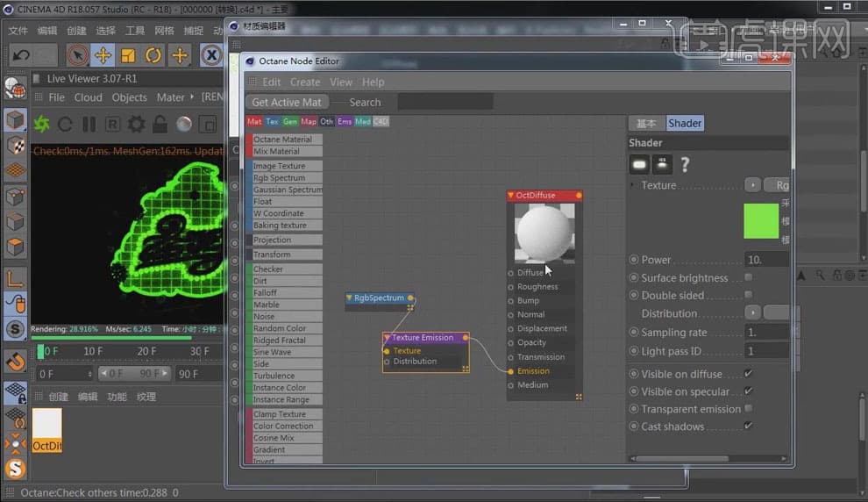Open Live Viewer Objects menu
Viewport: 868px width, 502px height.
click(130, 97)
